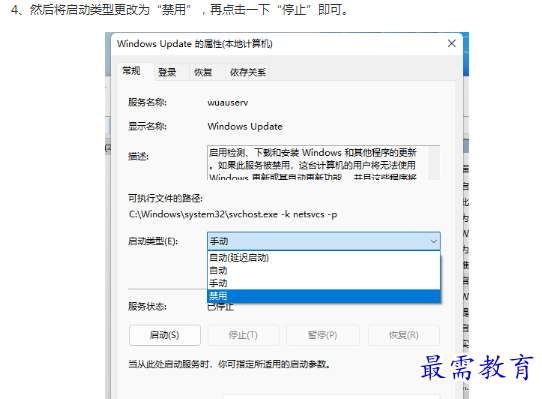Click the description box vertical scrollbar
This screenshot has width=542, height=399.
[434, 163]
